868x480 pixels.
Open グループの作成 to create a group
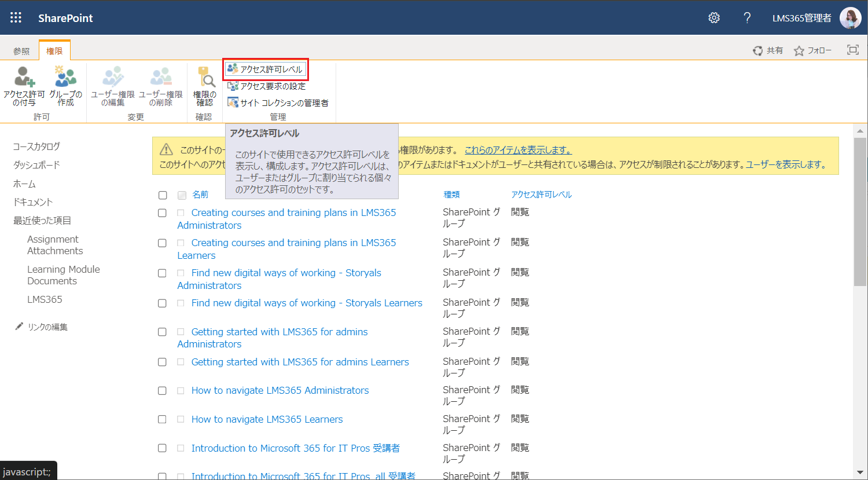coord(65,87)
